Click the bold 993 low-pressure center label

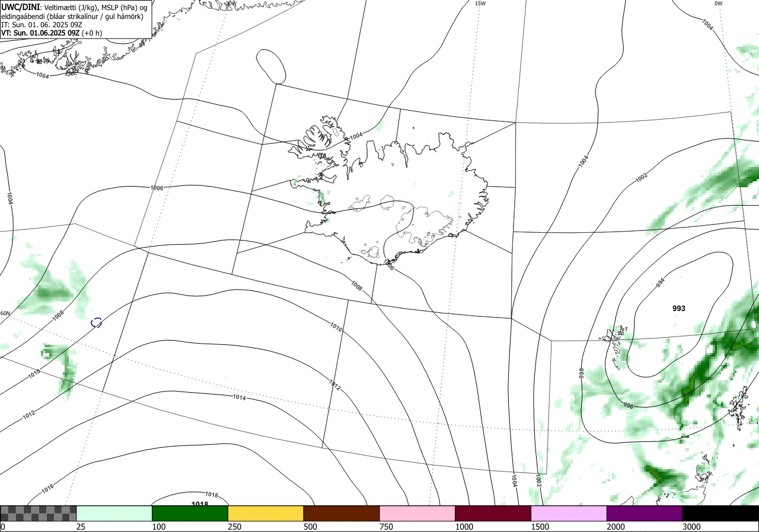[679, 309]
